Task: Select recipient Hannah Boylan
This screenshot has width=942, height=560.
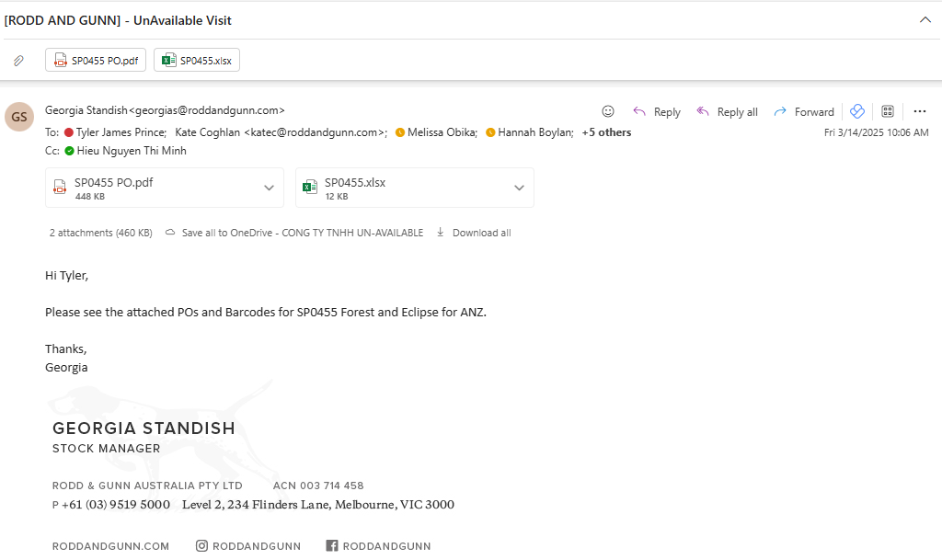Action: point(535,132)
